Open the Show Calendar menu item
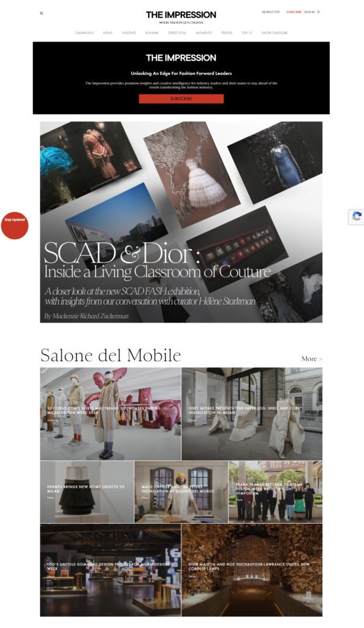364x628 pixels. point(275,33)
